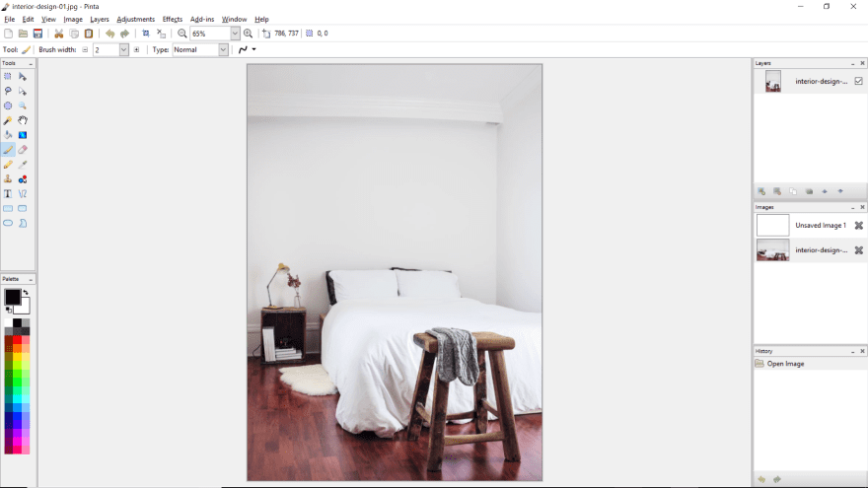Click the Open file folder icon
868x488 pixels.
click(x=23, y=34)
